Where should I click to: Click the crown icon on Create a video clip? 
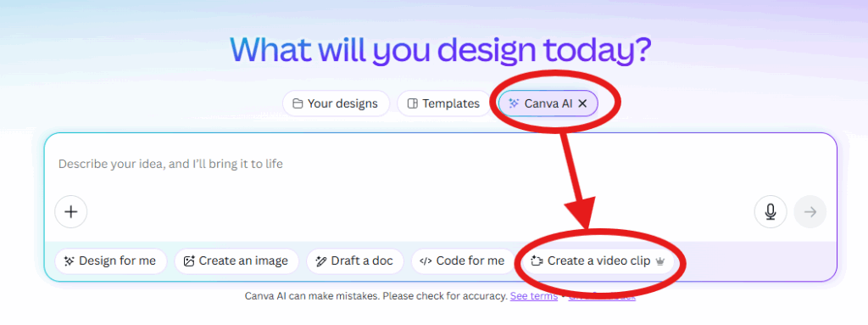click(659, 261)
